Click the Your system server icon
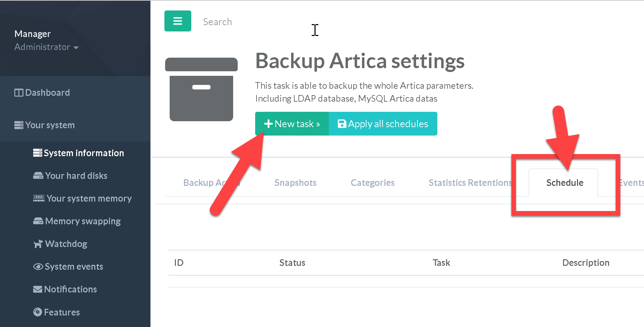644x327 pixels. [19, 125]
